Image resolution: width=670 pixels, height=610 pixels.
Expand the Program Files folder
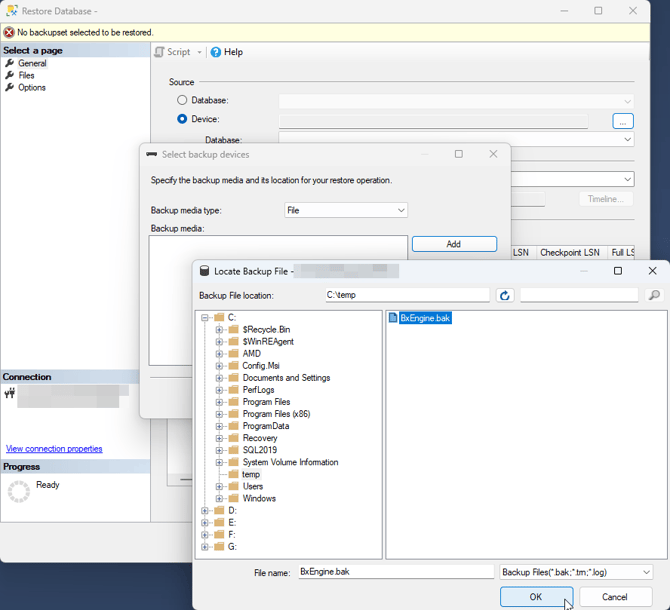(219, 402)
